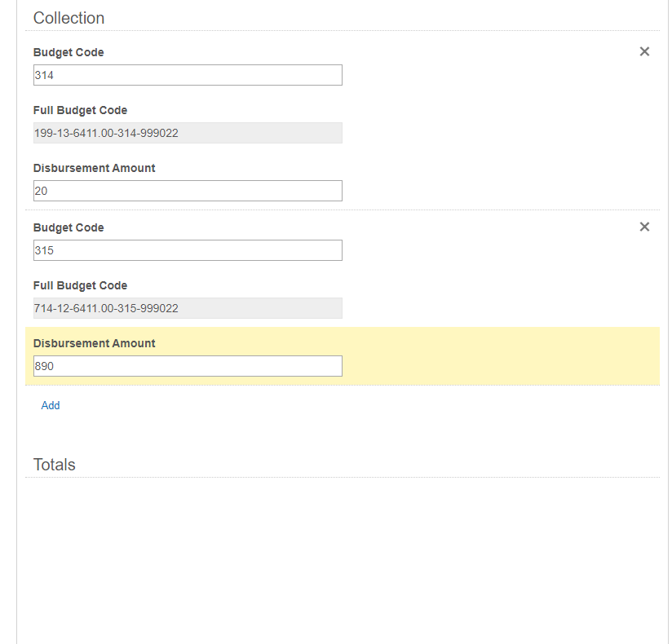Image resolution: width=672 pixels, height=644 pixels.
Task: Click the Budget Code label above 314
Action: point(69,52)
